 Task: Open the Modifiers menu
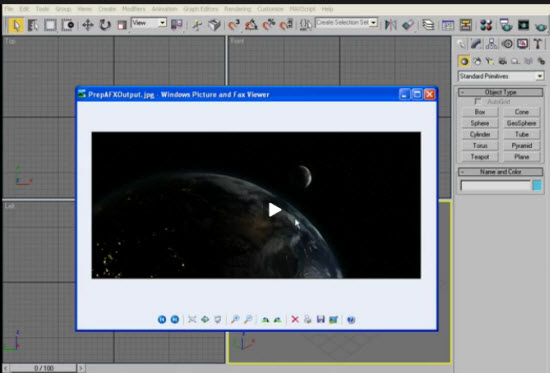134,9
